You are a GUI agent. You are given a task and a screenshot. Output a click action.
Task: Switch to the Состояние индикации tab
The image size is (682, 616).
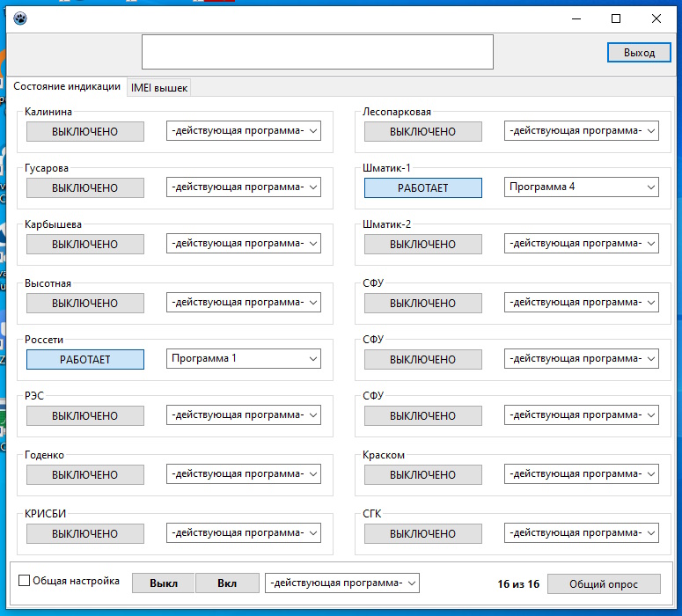(x=67, y=86)
